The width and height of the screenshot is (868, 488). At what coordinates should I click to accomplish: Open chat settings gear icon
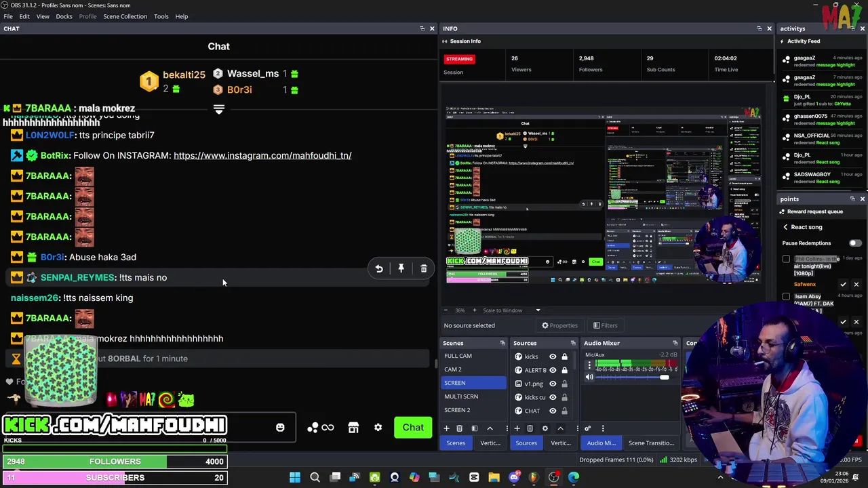(378, 428)
